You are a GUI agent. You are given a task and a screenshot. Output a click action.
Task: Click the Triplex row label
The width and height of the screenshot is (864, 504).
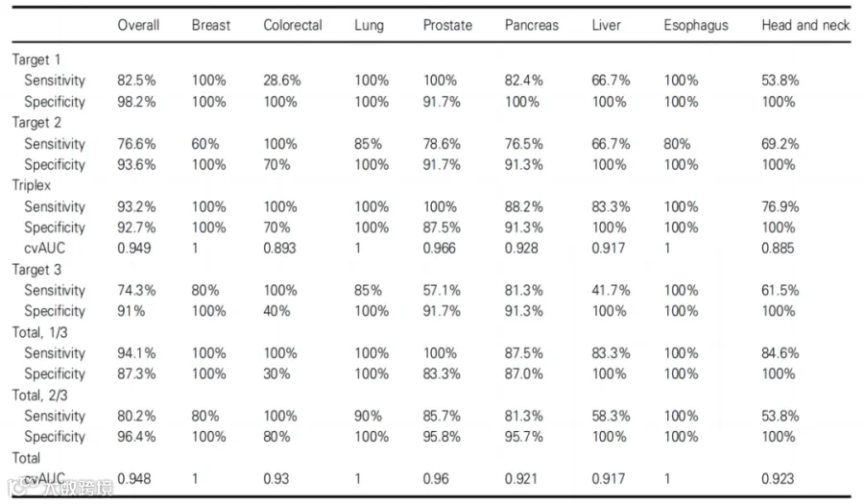tap(32, 185)
